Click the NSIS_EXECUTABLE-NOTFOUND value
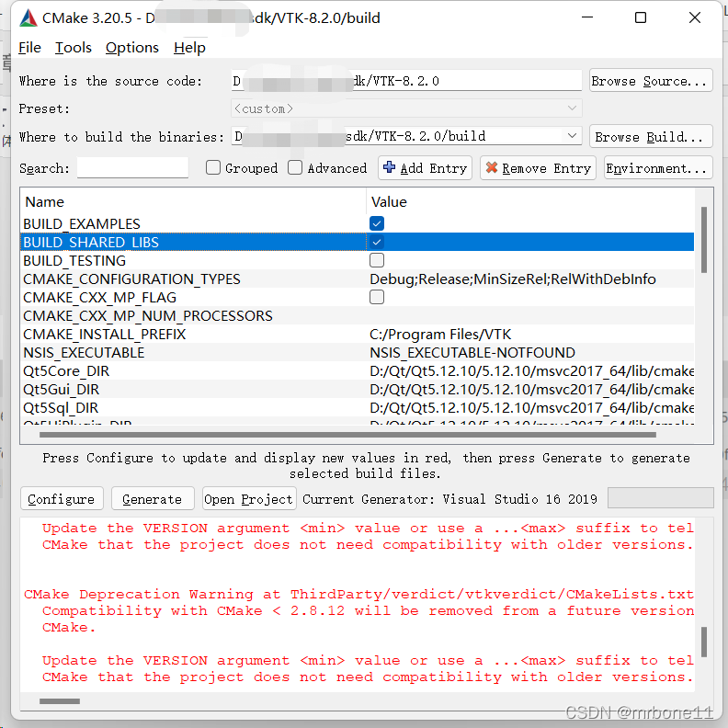The width and height of the screenshot is (728, 728). pos(472,353)
